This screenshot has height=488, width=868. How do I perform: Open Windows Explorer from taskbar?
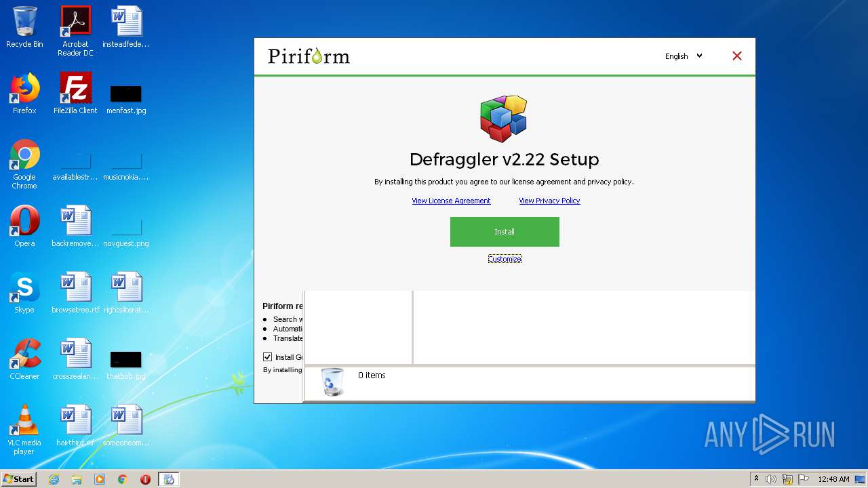pos(77,479)
